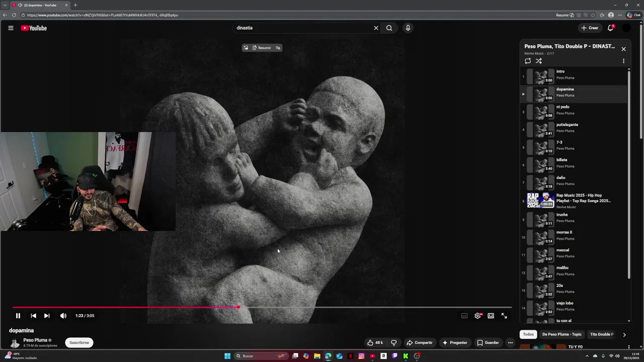This screenshot has width=644, height=362.
Task: Go back in the browser
Action: click(x=5, y=15)
